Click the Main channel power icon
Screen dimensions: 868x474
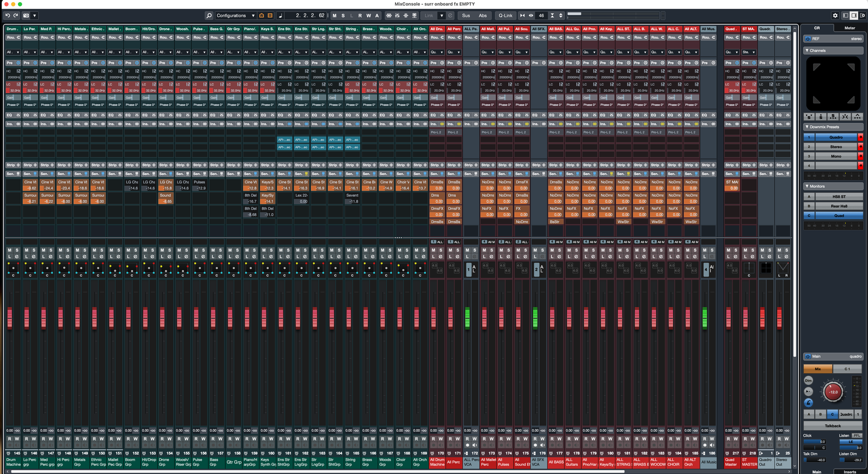[808, 357]
